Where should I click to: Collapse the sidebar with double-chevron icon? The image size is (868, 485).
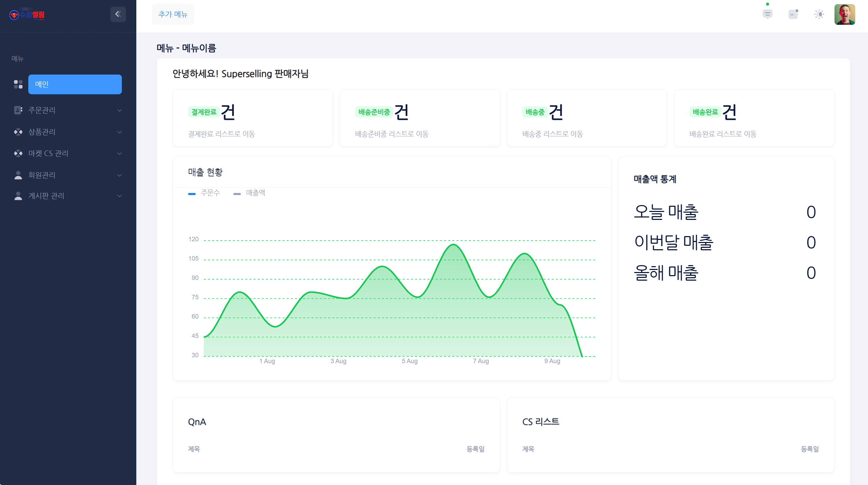pyautogui.click(x=118, y=14)
